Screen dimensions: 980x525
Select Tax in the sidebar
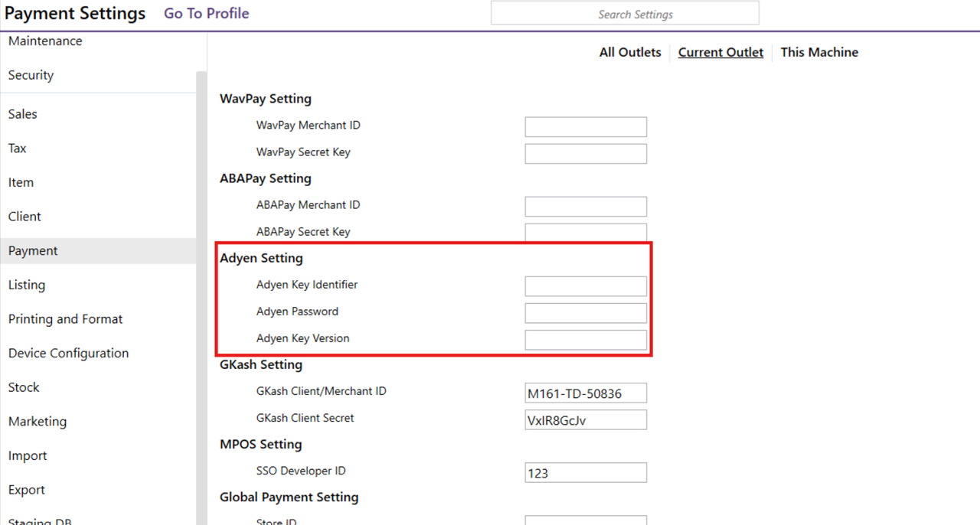(x=18, y=148)
